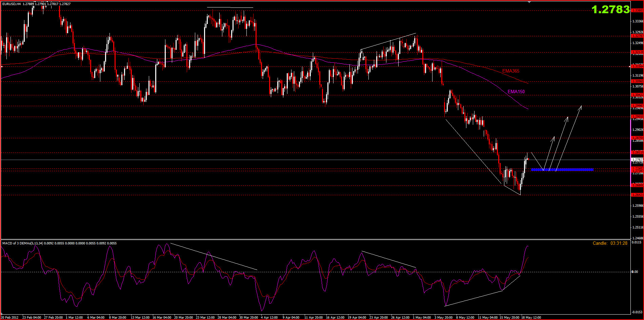Click the EURUSD,H4 symbol header text
Image resolution: width=644 pixels, height=320 pixels.
(x=11, y=4)
